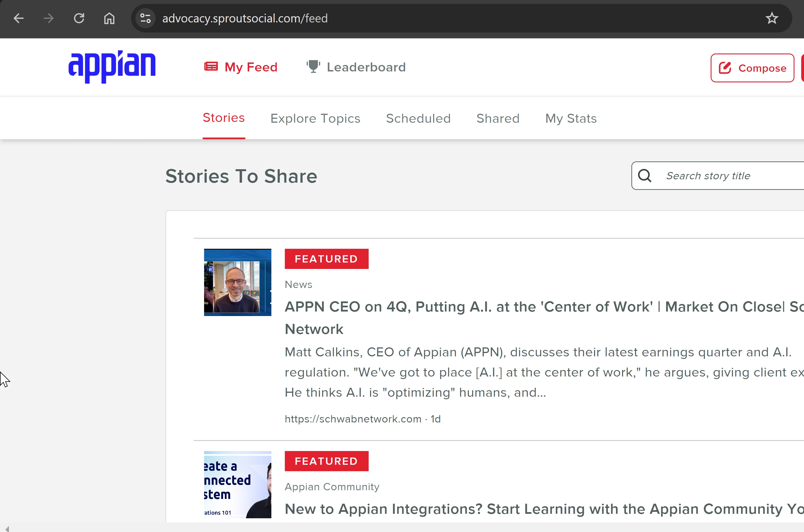Click the Matt Calkins story description text
This screenshot has width=804, height=532.
coord(544,372)
